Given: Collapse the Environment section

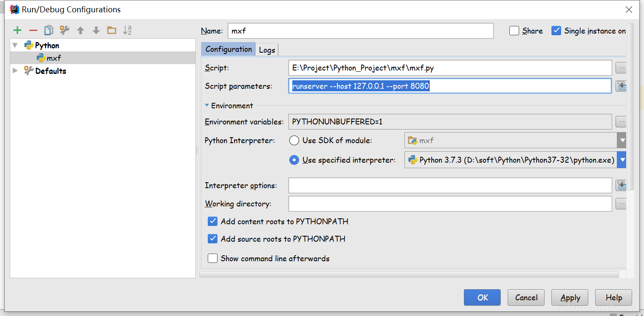Looking at the screenshot, I should tap(207, 105).
